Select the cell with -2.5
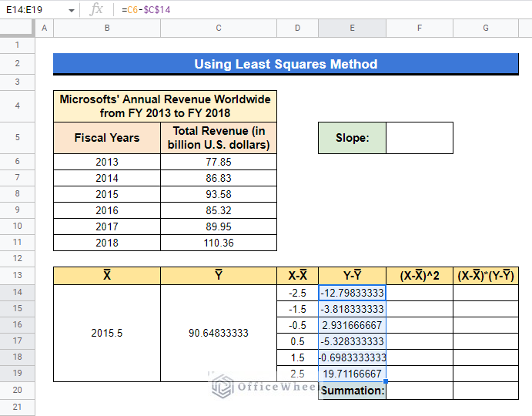Viewport: 532px width, 416px height. click(x=297, y=293)
